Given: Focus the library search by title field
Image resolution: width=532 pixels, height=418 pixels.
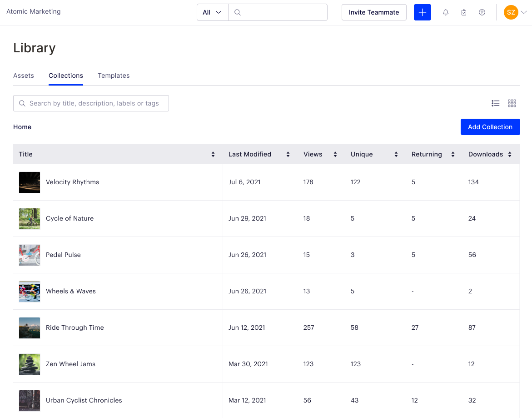Looking at the screenshot, I should [x=94, y=103].
